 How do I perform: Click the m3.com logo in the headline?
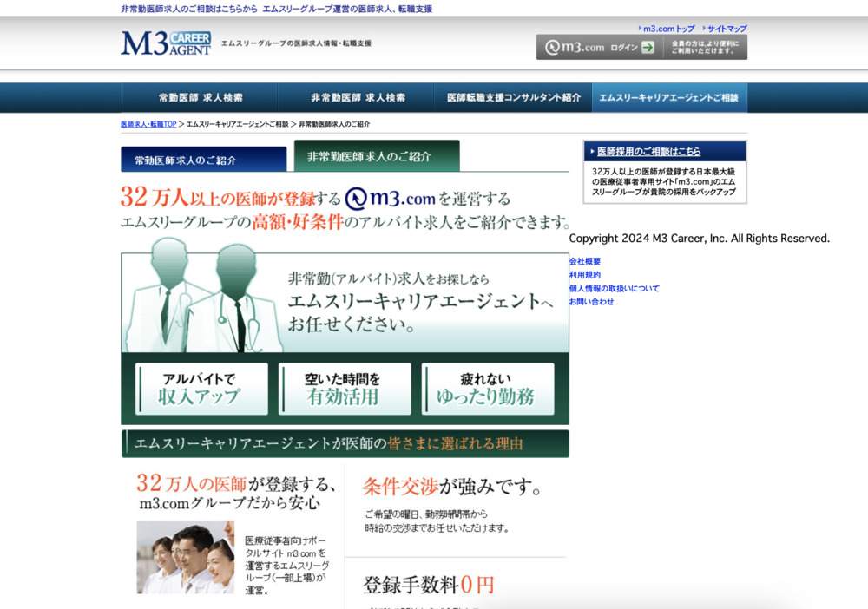[390, 198]
